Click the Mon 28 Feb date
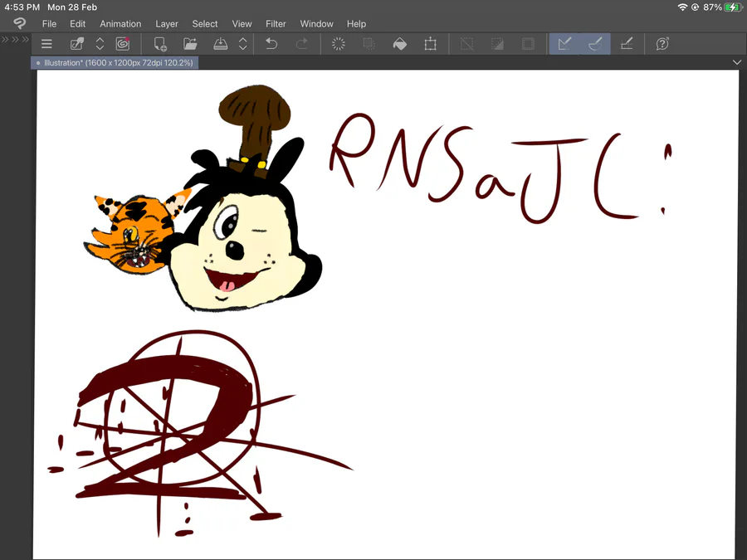Viewport: 747px width, 560px height. click(x=72, y=7)
